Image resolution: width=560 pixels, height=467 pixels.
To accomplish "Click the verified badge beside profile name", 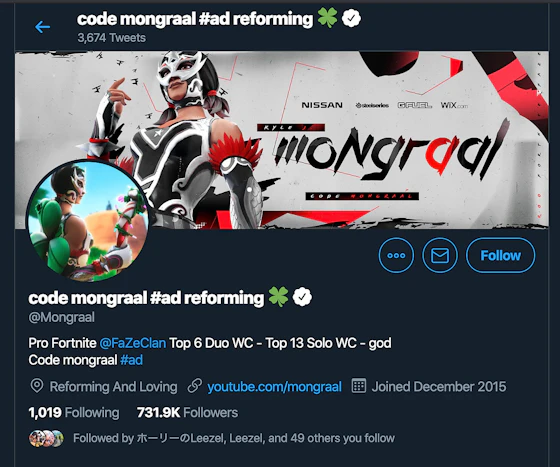I will coord(302,297).
